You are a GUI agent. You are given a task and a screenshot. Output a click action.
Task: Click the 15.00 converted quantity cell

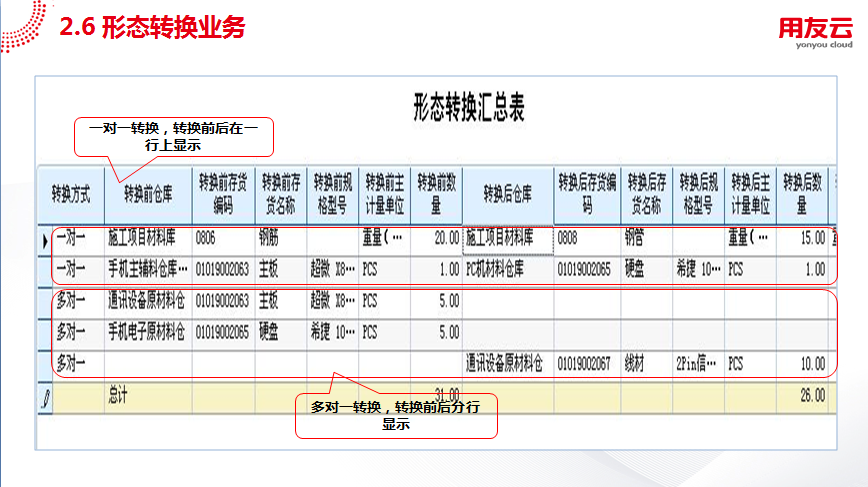802,239
